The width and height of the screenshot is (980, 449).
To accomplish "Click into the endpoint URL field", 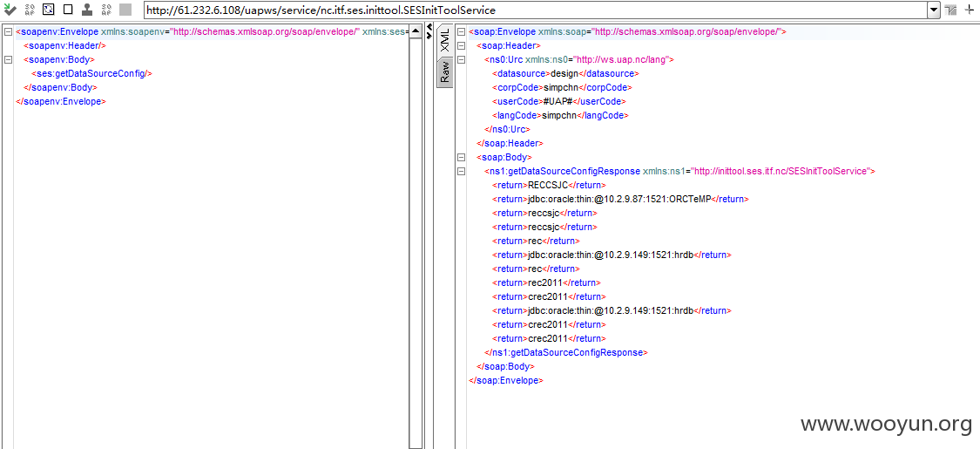I will pos(535,10).
